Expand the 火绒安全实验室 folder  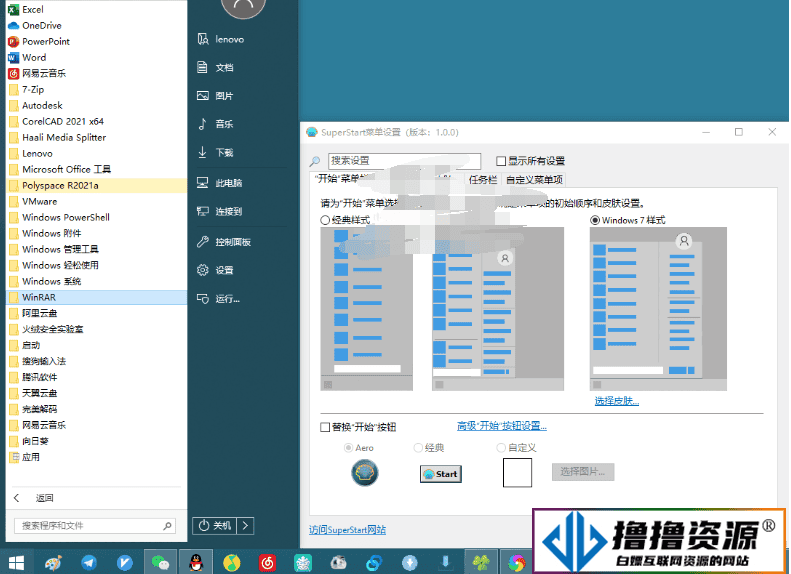(96, 329)
